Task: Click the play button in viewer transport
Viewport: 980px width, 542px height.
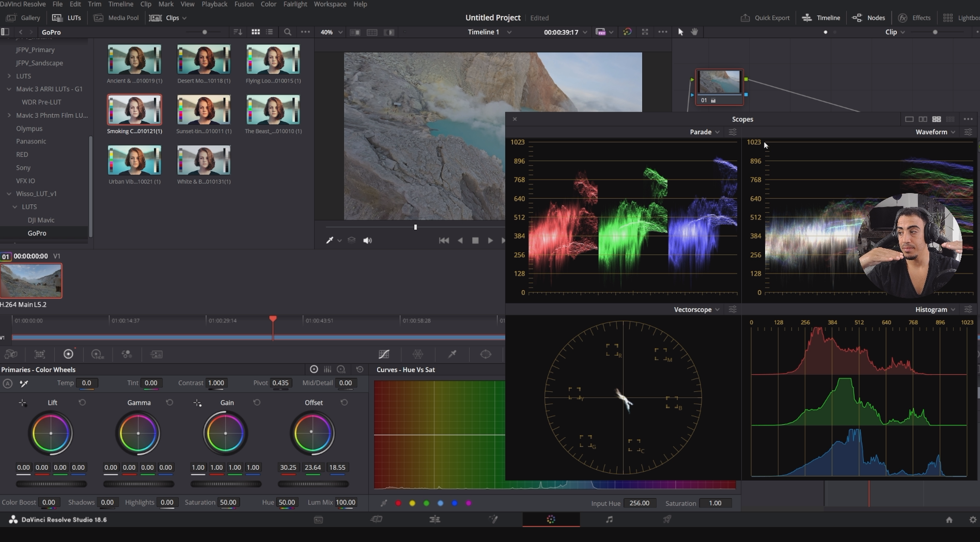Action: tap(490, 241)
